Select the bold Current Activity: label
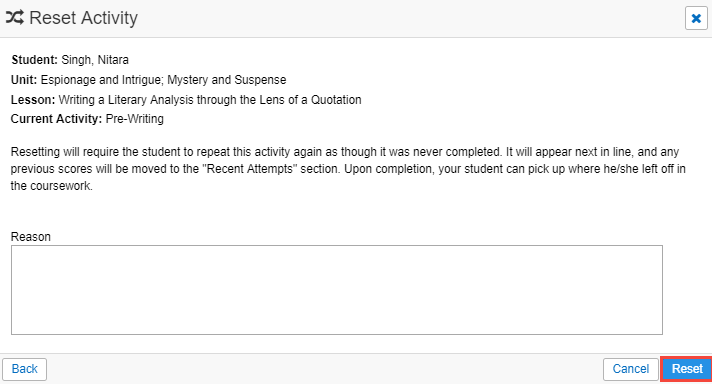 point(56,119)
